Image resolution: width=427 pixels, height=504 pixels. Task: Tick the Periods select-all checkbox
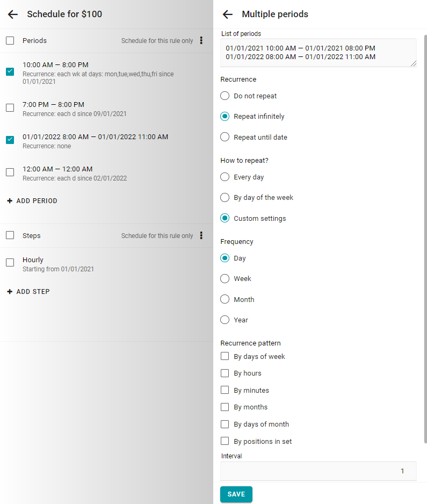(x=10, y=40)
